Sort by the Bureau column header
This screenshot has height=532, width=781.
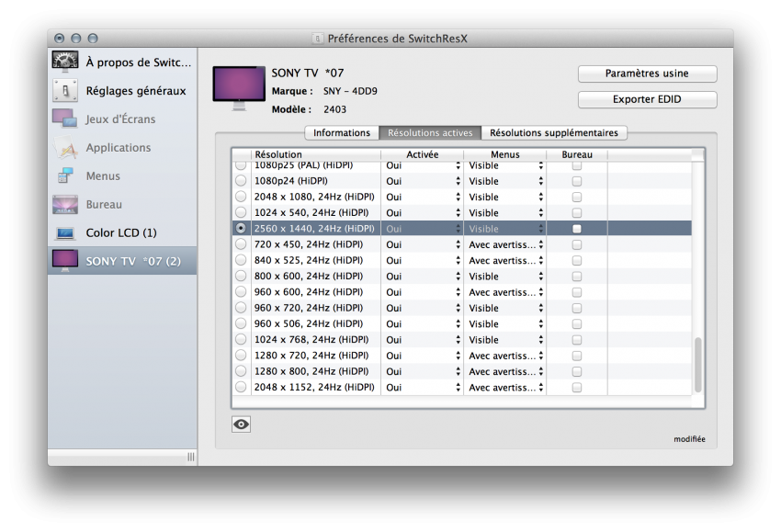click(577, 154)
